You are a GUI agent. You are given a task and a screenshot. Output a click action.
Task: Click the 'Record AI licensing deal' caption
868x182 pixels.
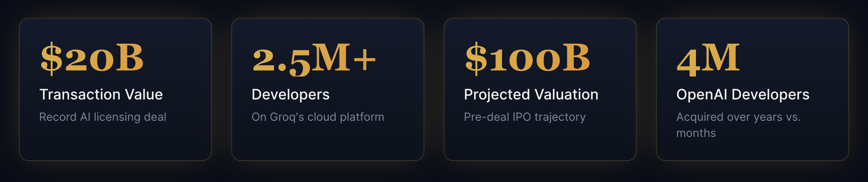point(103,117)
